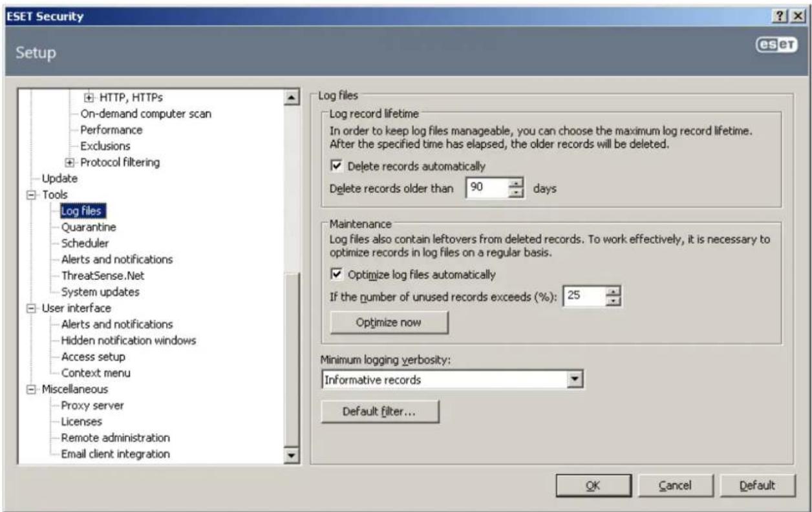Click the Optimize now button

389,323
